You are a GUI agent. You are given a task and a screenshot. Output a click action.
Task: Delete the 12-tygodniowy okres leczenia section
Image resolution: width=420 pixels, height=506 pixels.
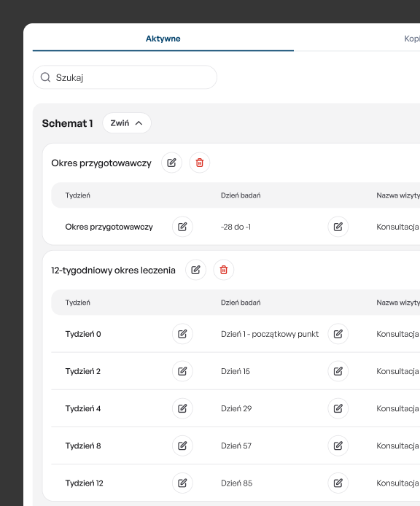pyautogui.click(x=224, y=270)
